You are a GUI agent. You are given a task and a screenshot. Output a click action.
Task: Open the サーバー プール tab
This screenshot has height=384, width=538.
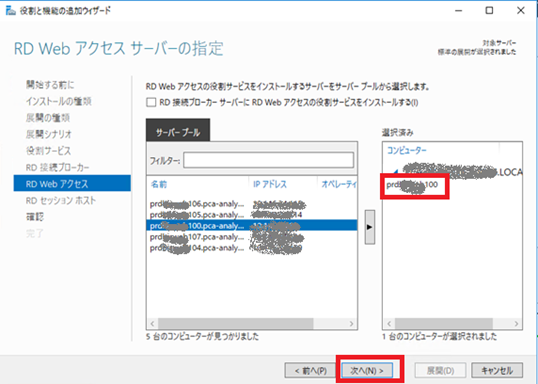(x=178, y=130)
